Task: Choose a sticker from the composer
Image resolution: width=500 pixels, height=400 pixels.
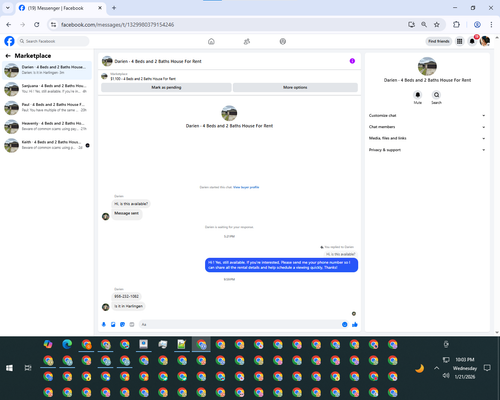Action: click(x=122, y=324)
